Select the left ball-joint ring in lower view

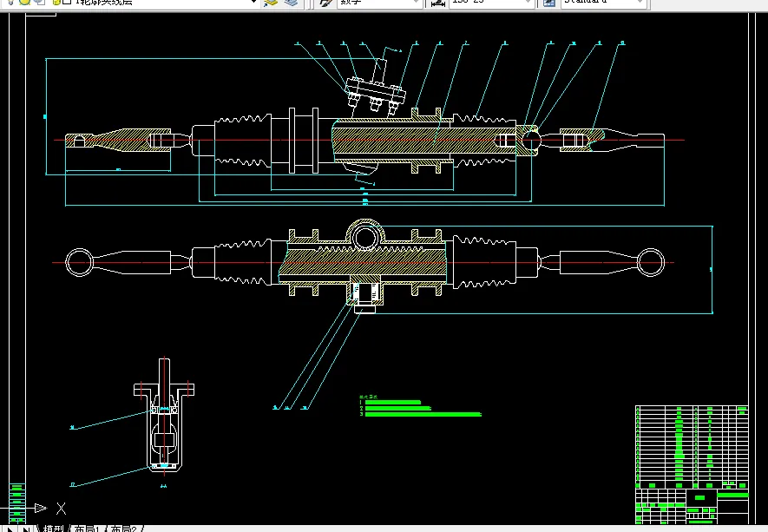pos(79,262)
